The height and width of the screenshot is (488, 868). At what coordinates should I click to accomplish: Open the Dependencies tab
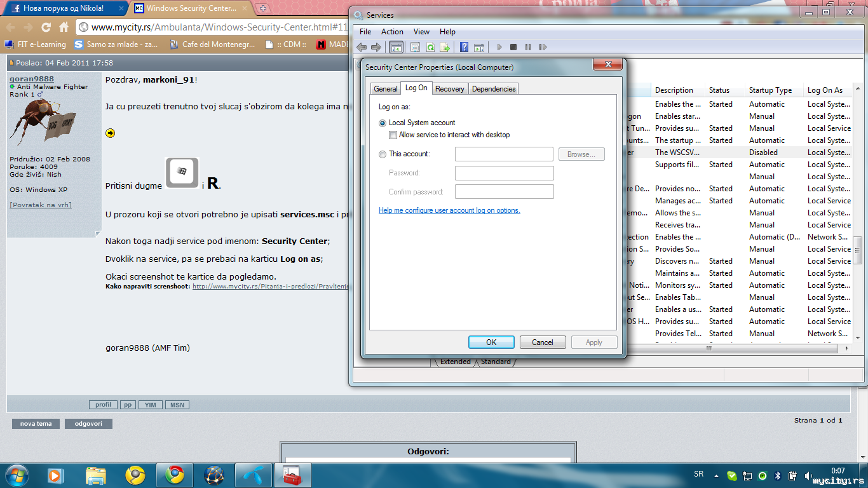(494, 89)
